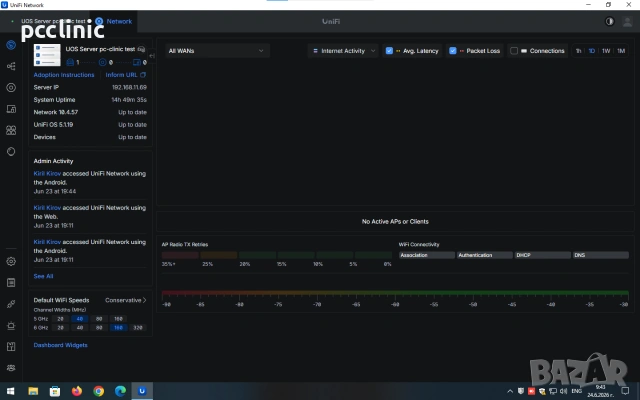Click the UOS Server device thumbnail
Image resolution: width=640 pixels, height=400 pixels.
[47, 55]
